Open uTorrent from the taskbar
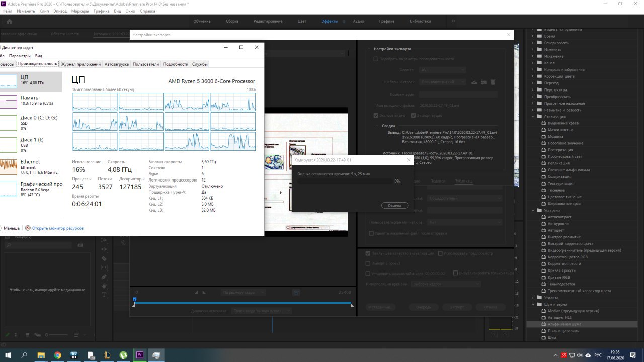Image resolution: width=644 pixels, height=362 pixels. pos(123,355)
